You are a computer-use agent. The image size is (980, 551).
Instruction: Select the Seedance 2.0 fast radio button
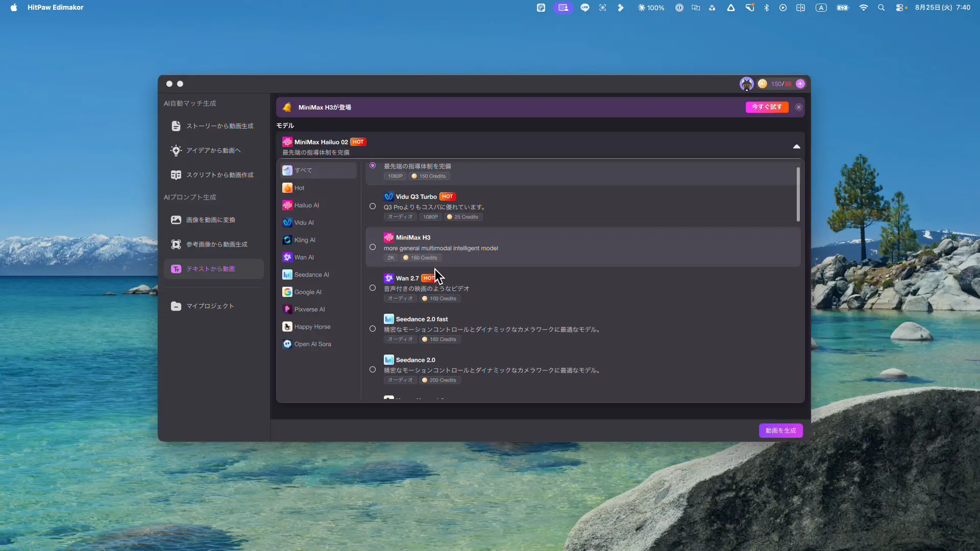[373, 329]
